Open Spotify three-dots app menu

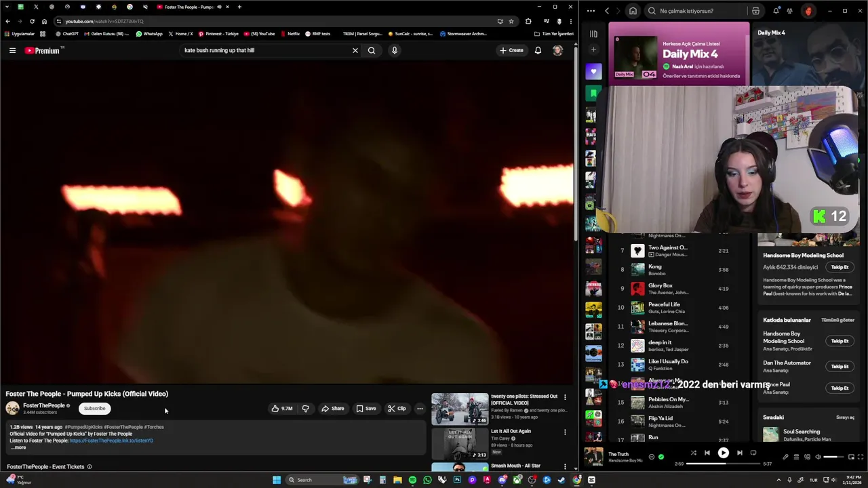(591, 11)
